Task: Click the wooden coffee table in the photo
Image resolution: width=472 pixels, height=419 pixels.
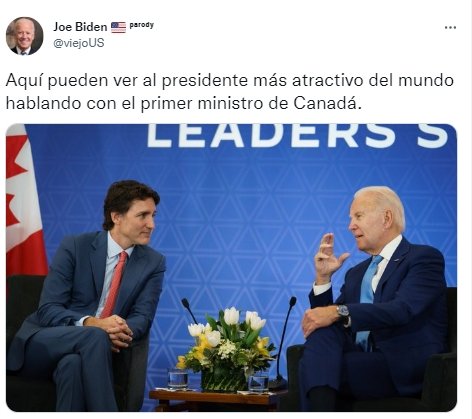Action: click(217, 400)
